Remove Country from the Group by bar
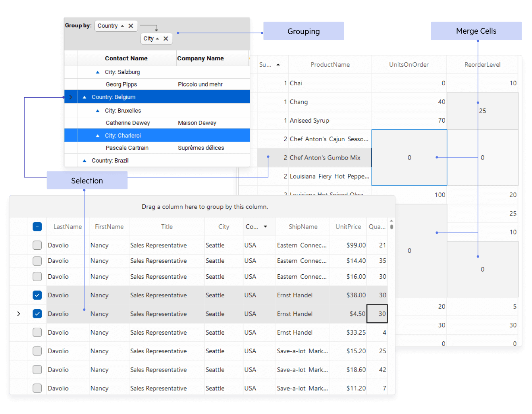This screenshot has width=532, height=414. pyautogui.click(x=131, y=25)
